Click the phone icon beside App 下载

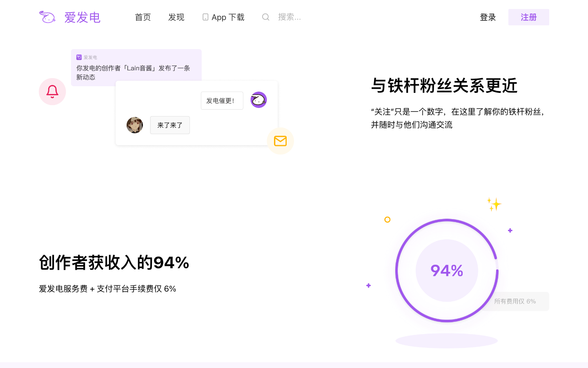point(205,17)
